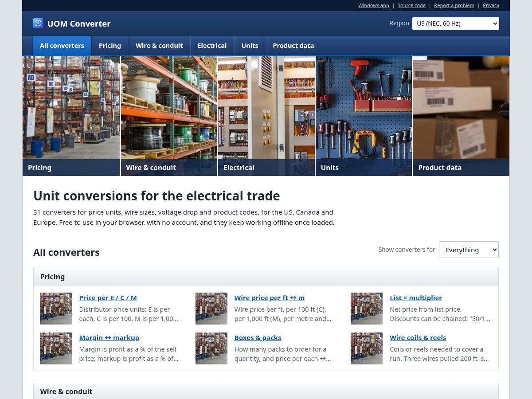Click the Coils or reels needed description
The height and width of the screenshot is (399, 532).
(439, 354)
